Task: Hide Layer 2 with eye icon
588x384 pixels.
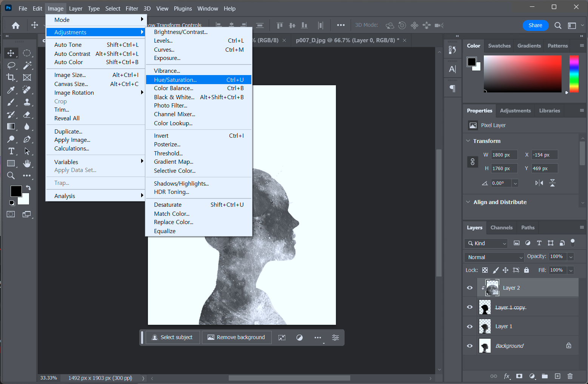Action: (x=470, y=288)
